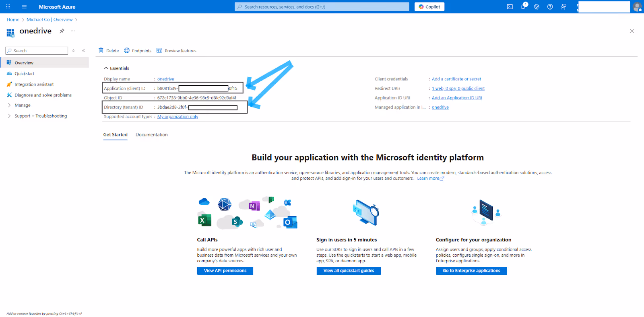Open Quickstart in the sidebar
This screenshot has height=317, width=644.
point(25,74)
